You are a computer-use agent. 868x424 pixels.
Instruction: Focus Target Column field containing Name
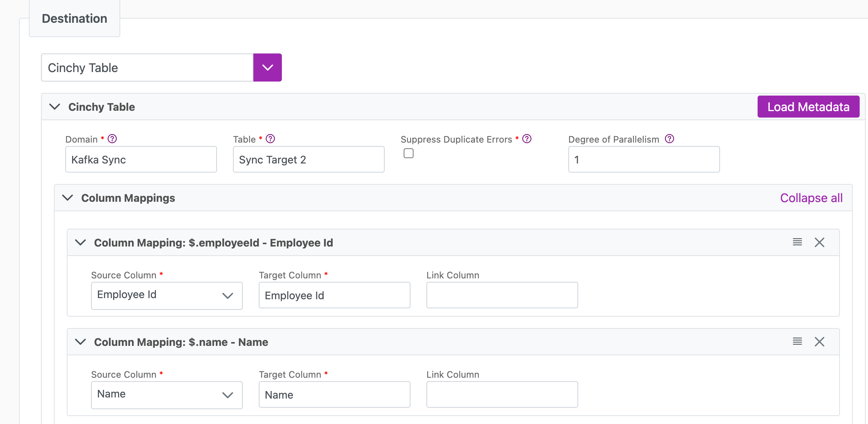335,394
